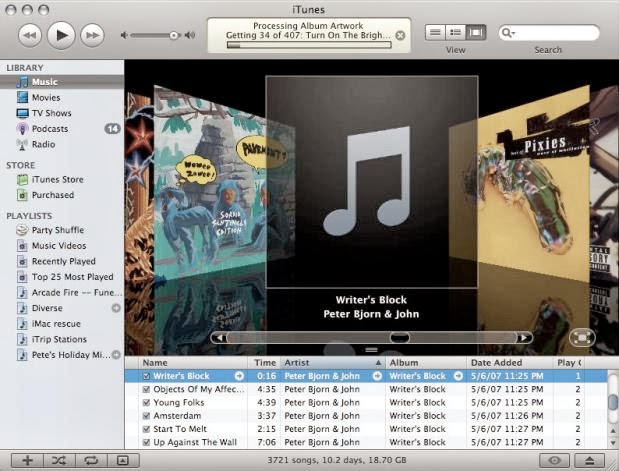Viewport: 619px width, 471px height.
Task: Skip to the previous track
Action: (x=30, y=35)
